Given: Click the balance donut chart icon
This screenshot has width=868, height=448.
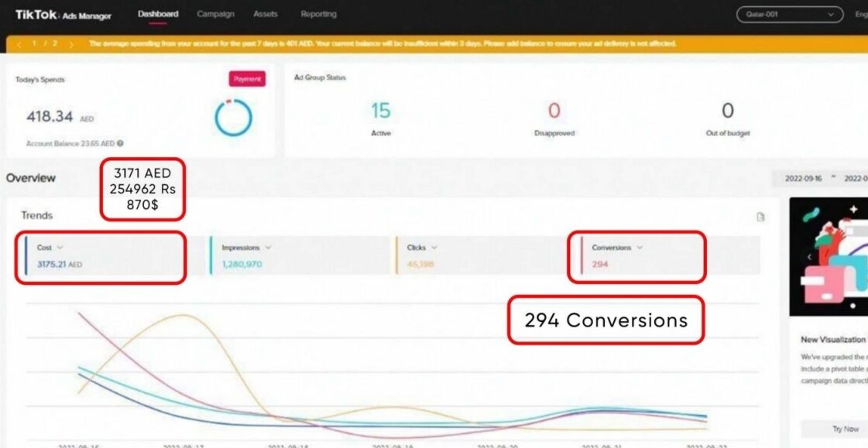Looking at the screenshot, I should [x=233, y=118].
